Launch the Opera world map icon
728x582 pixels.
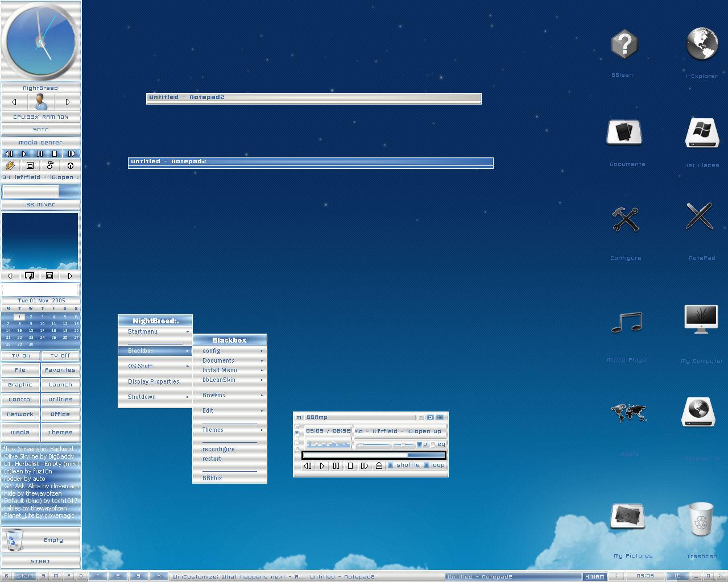(628, 413)
